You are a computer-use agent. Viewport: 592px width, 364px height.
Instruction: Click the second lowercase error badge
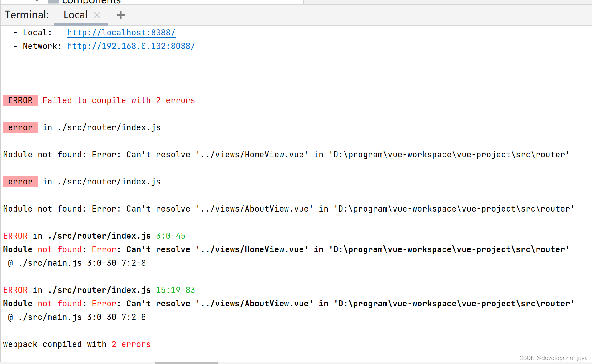(x=20, y=182)
